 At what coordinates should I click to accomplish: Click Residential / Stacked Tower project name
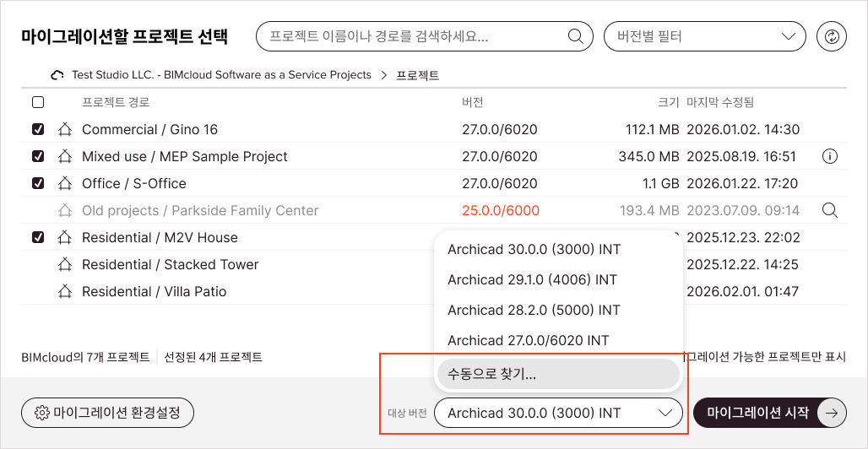click(x=171, y=265)
